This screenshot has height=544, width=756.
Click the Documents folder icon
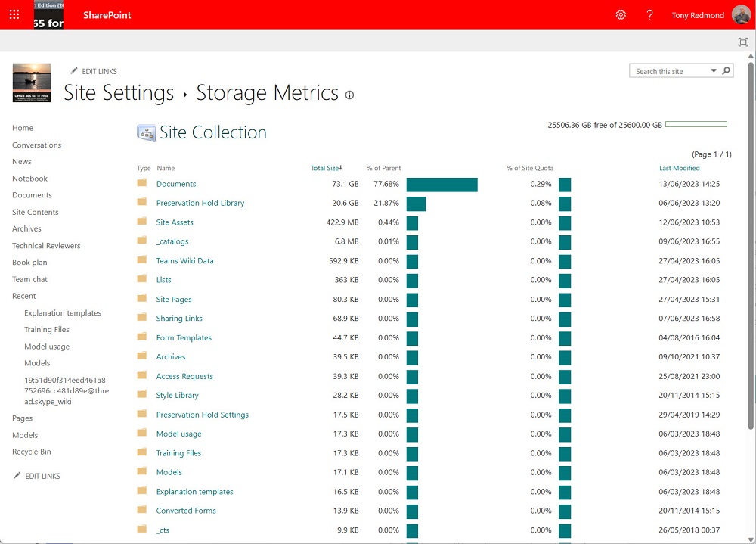point(141,184)
